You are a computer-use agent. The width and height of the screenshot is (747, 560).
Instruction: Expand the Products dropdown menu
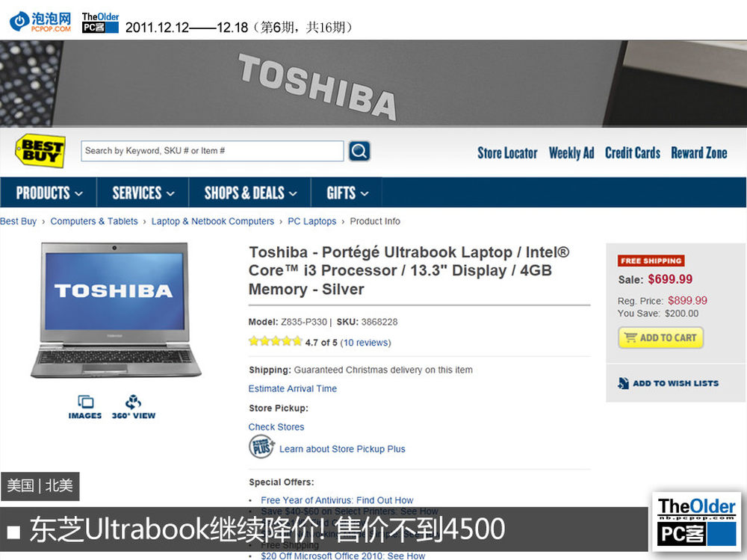pyautogui.click(x=49, y=193)
